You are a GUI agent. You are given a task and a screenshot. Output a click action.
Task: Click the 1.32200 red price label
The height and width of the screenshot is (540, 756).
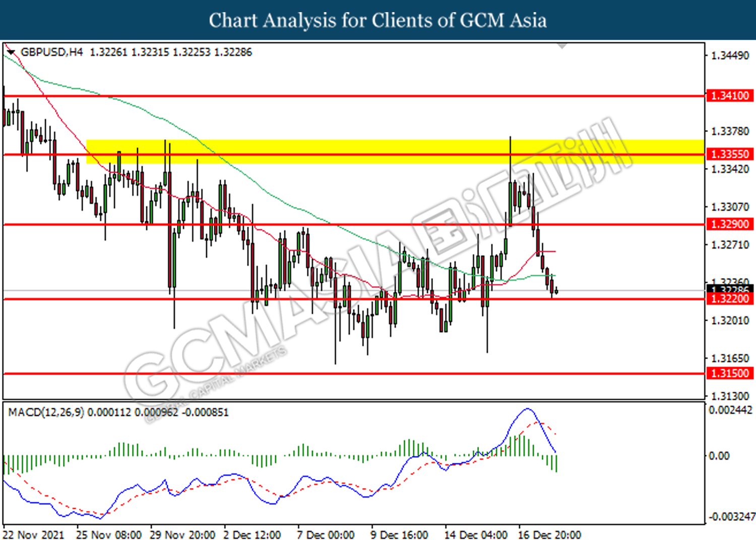click(730, 299)
